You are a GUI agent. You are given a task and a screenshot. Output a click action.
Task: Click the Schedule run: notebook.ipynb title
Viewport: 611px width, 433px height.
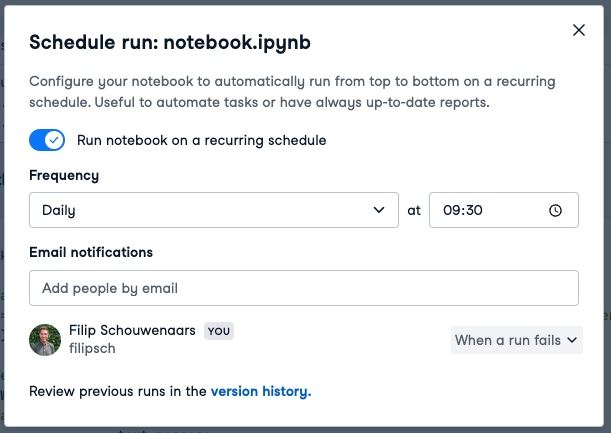click(x=170, y=42)
